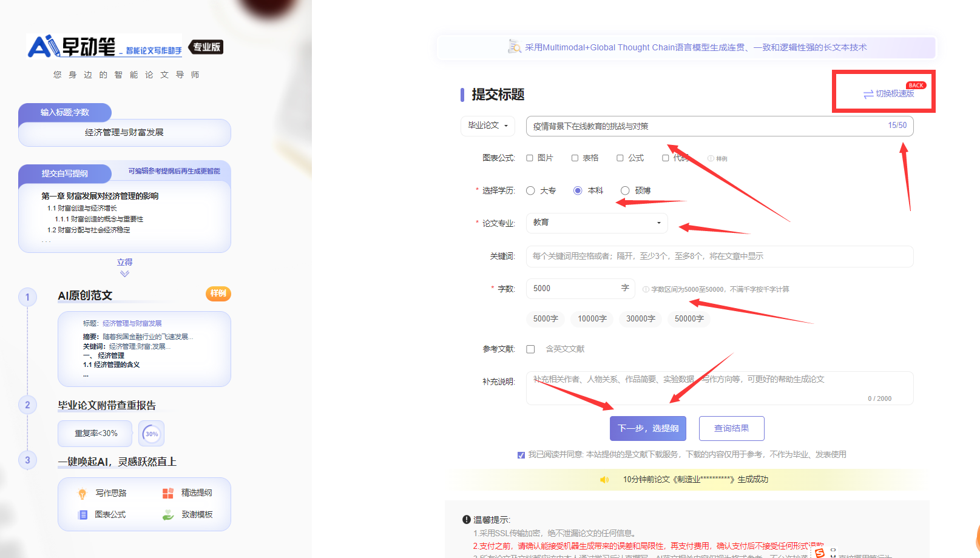Viewport: 980px width, 558px height.
Task: Click the 可编辑参考提纲后再生成更智能 text
Action: click(x=174, y=172)
